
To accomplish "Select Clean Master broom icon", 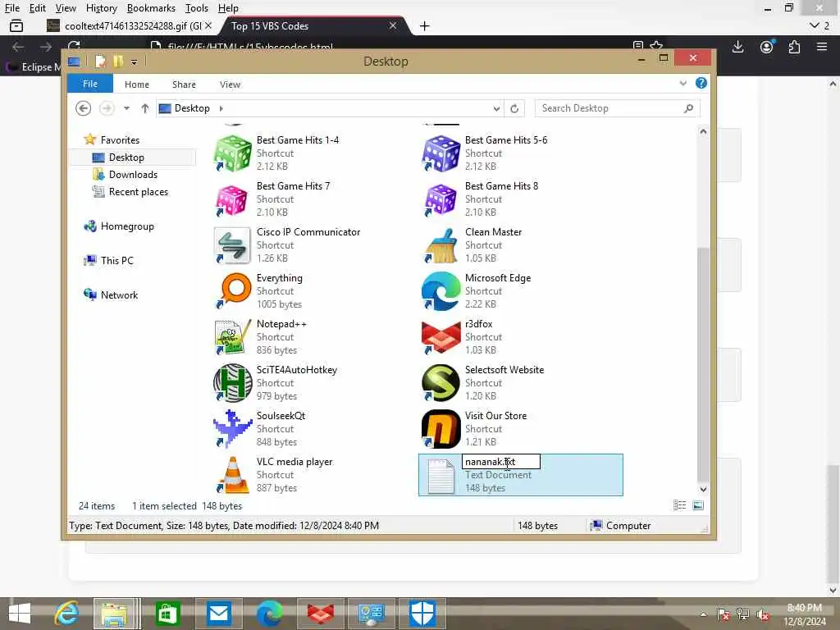I will tap(441, 246).
